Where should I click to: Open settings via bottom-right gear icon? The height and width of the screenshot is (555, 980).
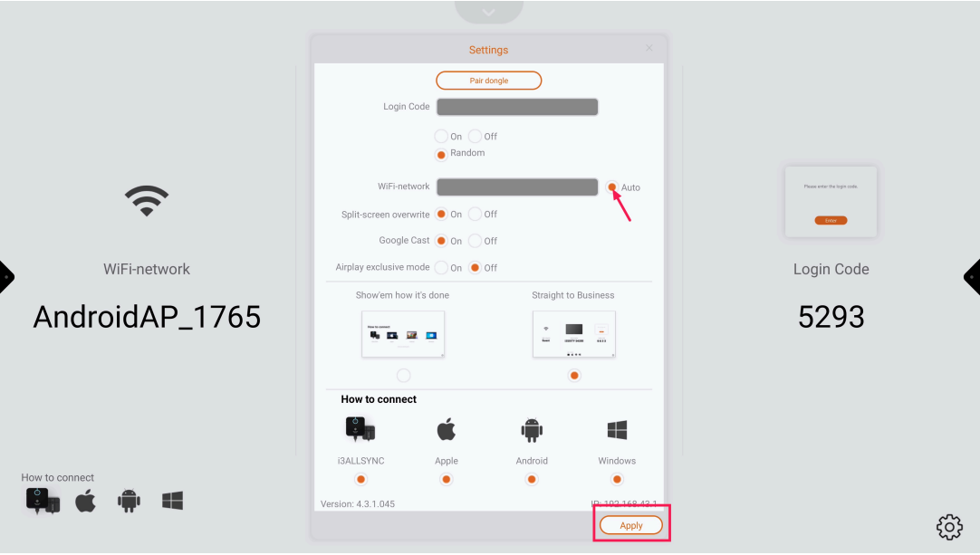tap(948, 527)
